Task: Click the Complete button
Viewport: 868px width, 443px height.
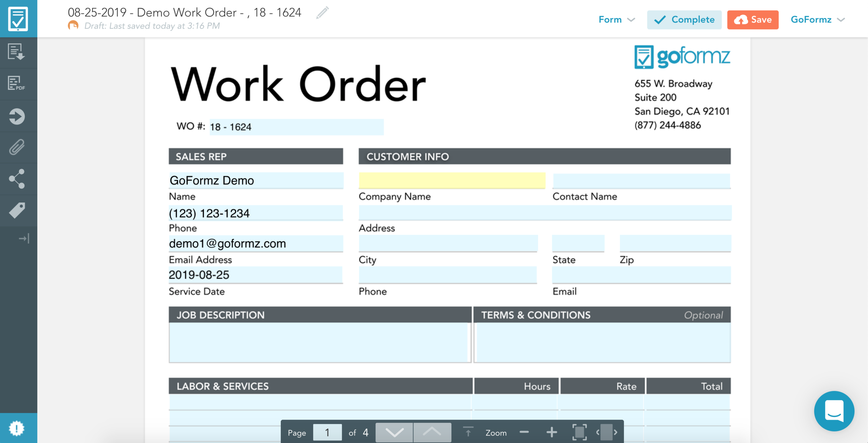Action: (x=684, y=20)
